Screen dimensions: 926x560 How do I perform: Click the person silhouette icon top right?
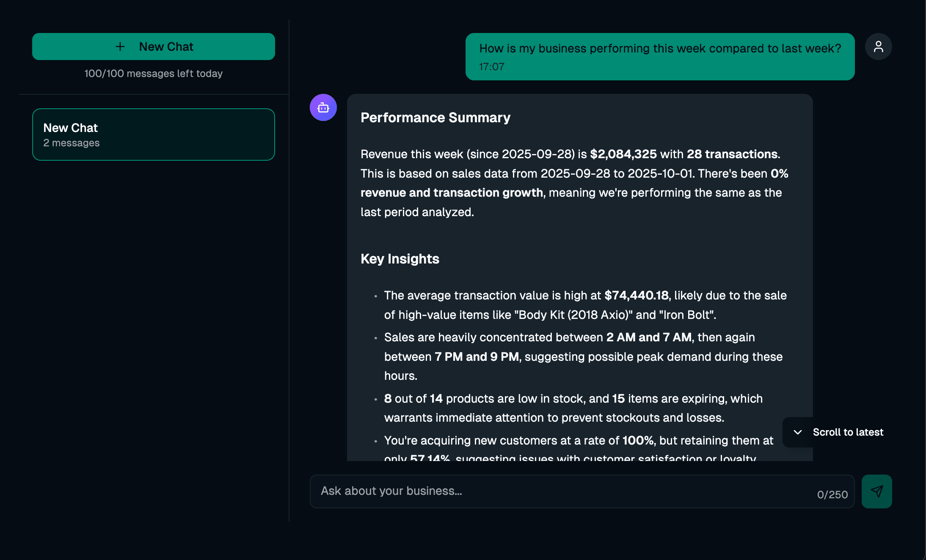(x=879, y=47)
